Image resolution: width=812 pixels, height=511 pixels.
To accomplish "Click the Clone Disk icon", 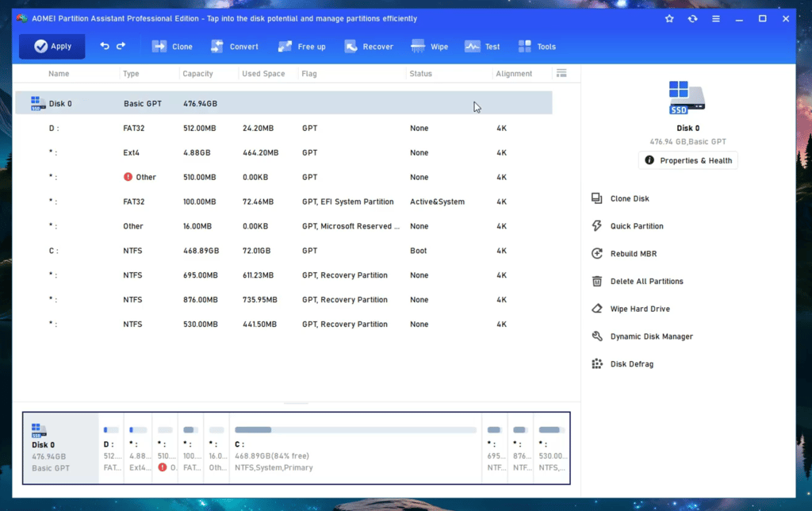I will (597, 198).
